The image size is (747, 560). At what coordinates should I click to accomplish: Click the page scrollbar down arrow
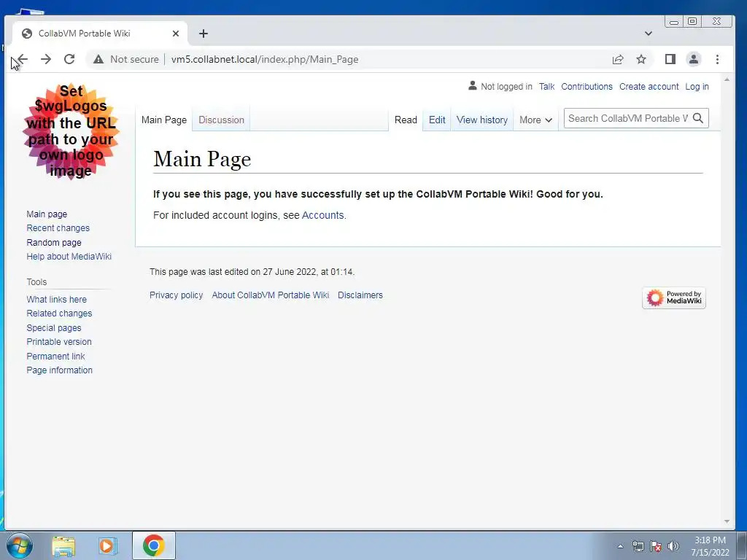[727, 521]
